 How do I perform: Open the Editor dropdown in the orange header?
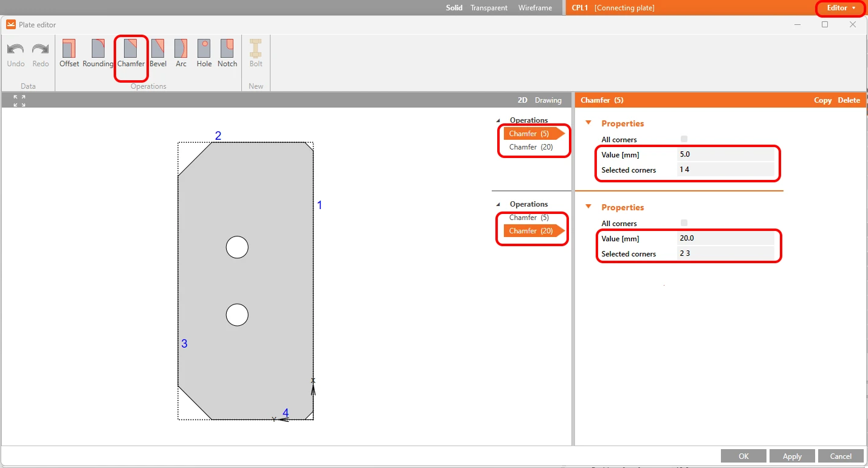click(x=841, y=8)
